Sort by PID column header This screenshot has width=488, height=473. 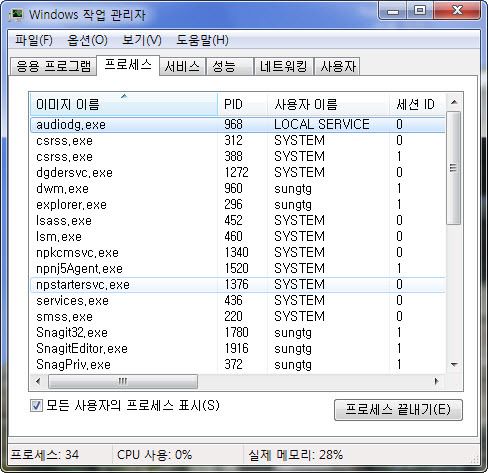(x=243, y=105)
